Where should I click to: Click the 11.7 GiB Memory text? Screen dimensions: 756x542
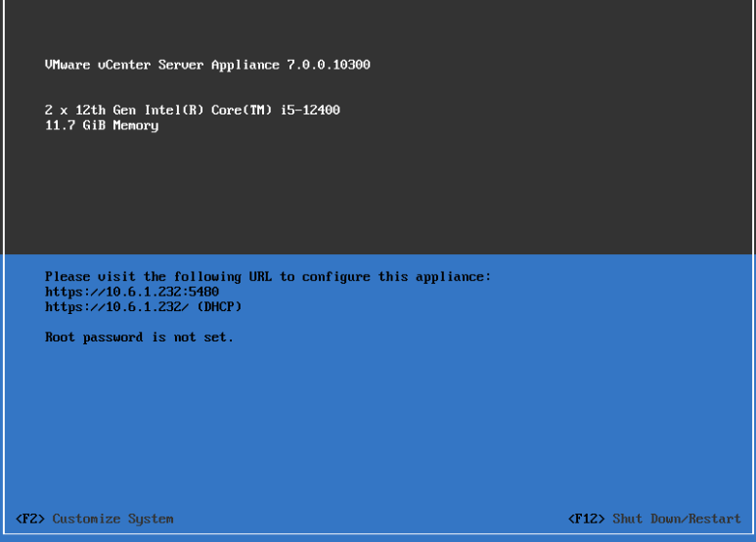pyautogui.click(x=102, y=125)
